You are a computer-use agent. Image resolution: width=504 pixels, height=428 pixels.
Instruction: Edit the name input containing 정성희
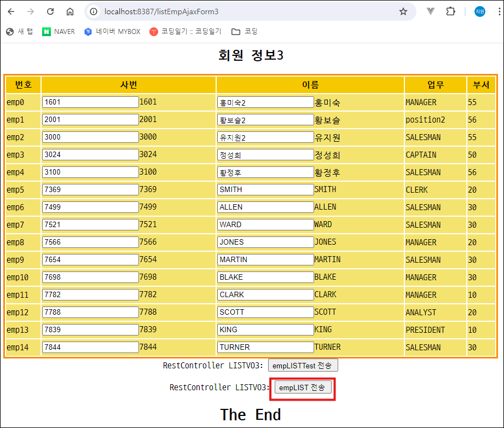(x=265, y=155)
